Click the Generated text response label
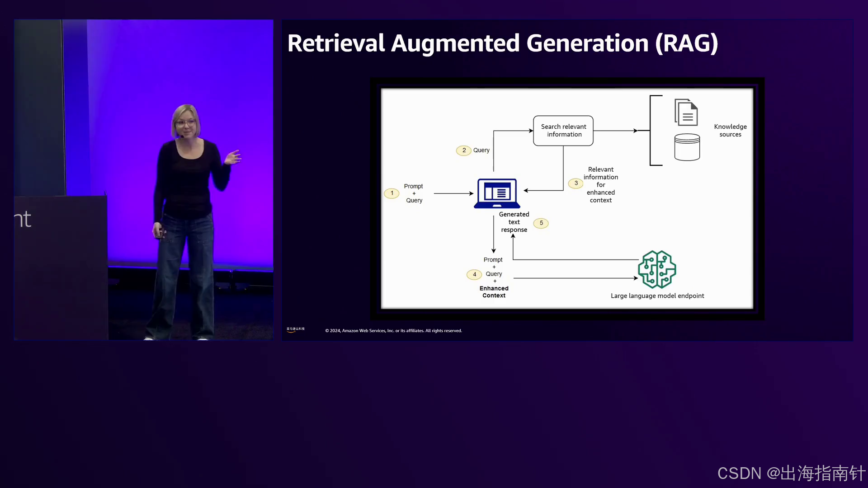This screenshot has width=868, height=488. coord(514,222)
